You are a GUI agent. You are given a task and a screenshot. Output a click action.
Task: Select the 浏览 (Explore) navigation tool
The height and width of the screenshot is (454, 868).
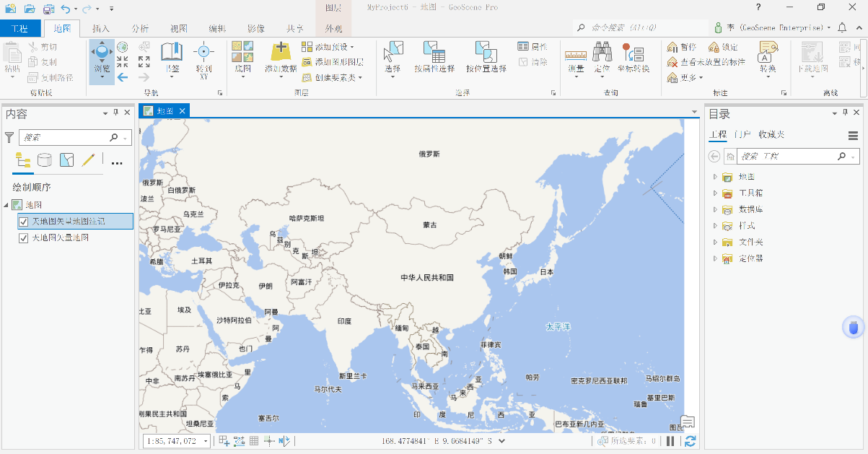pos(102,56)
